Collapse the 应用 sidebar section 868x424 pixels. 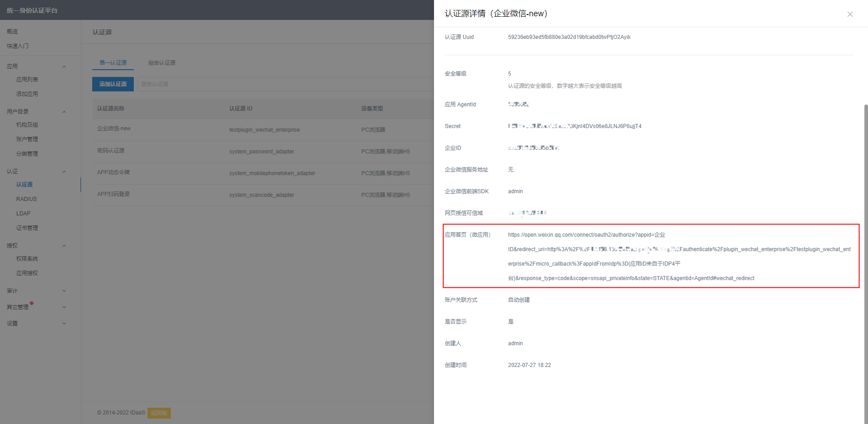point(64,67)
